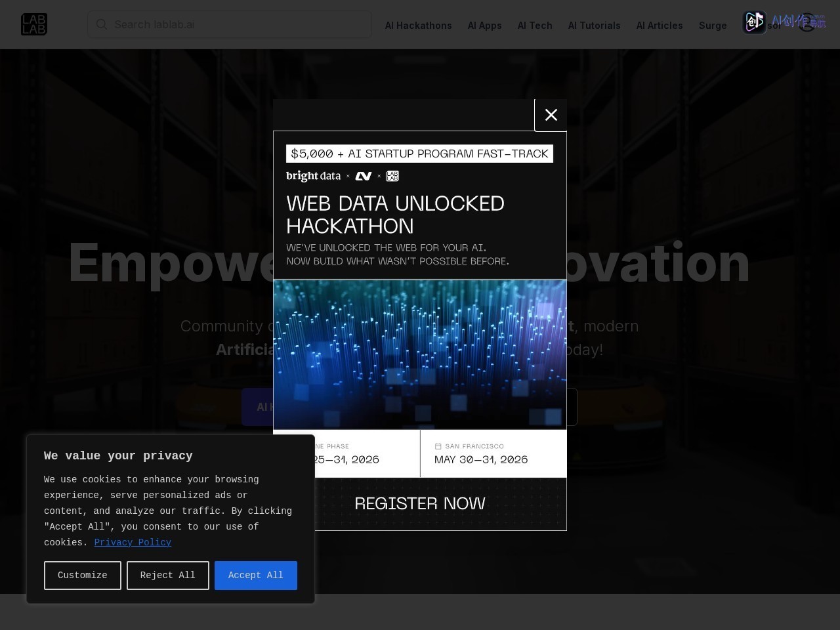840x630 pixels.
Task: Focus the Search lablab.ai field
Action: (x=230, y=24)
